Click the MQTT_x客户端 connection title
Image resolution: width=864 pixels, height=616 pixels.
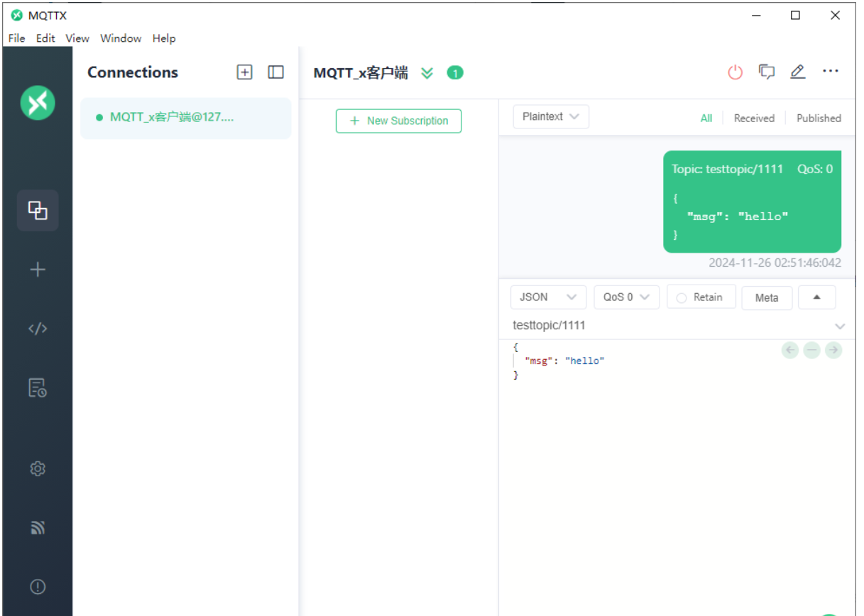pos(361,72)
